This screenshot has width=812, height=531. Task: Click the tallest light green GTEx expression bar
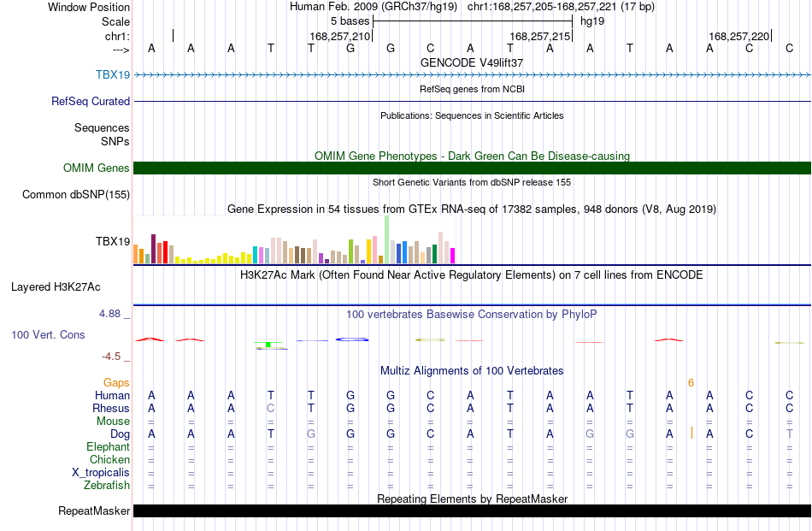coord(387,240)
